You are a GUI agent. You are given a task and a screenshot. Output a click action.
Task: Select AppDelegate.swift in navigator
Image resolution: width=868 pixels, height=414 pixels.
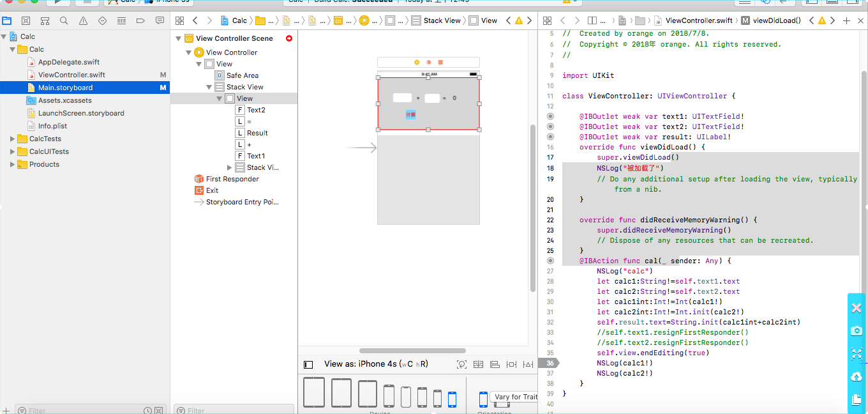(69, 62)
